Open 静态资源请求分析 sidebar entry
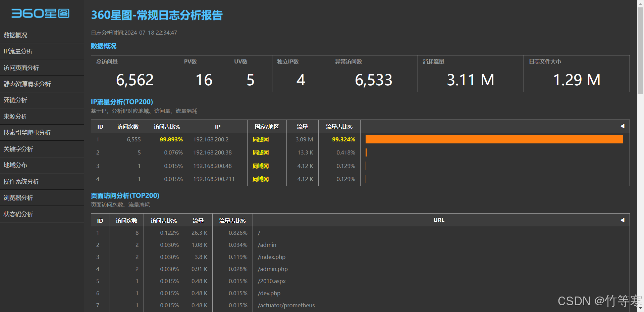The width and height of the screenshot is (644, 312). coord(42,84)
